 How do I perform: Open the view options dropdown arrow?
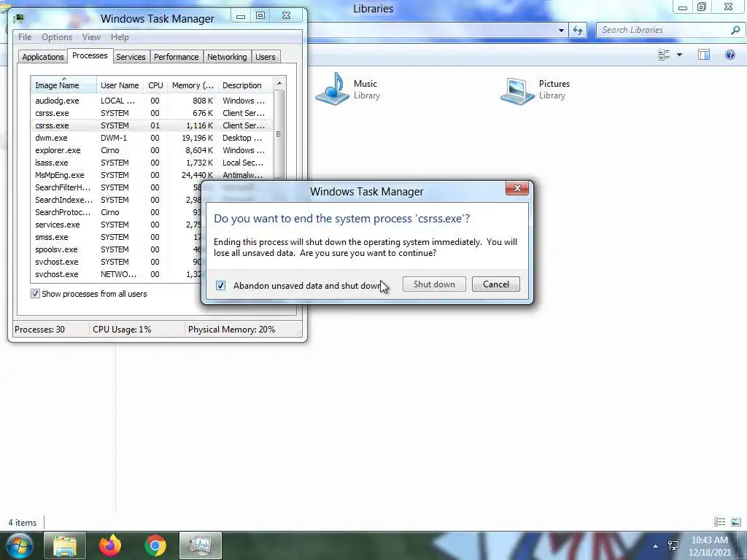(x=679, y=55)
